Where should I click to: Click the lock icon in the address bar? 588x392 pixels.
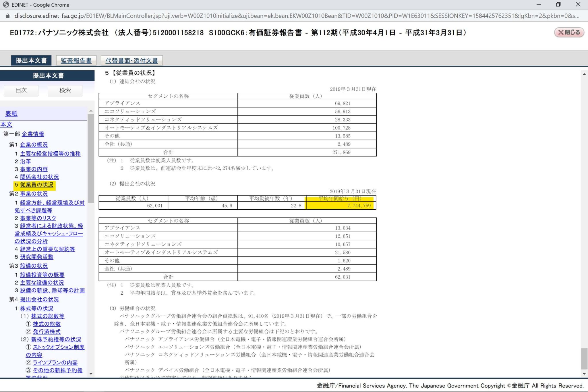(7, 16)
